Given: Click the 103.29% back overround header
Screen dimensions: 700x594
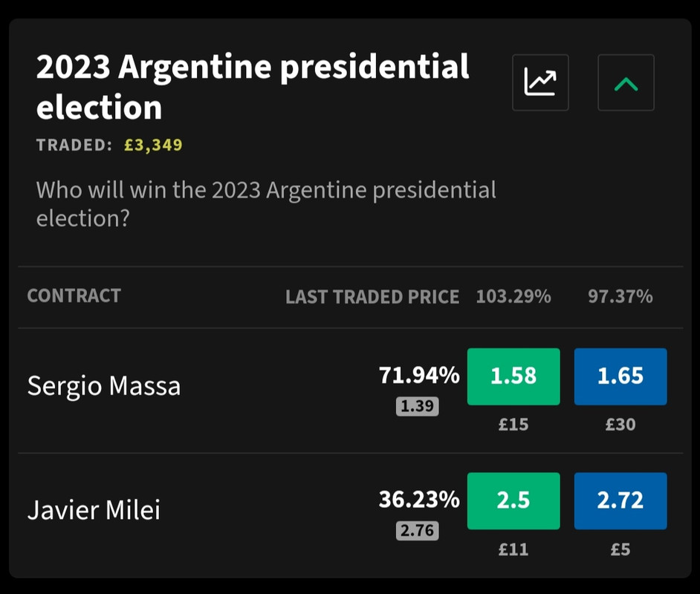Looking at the screenshot, I should pyautogui.click(x=513, y=296).
